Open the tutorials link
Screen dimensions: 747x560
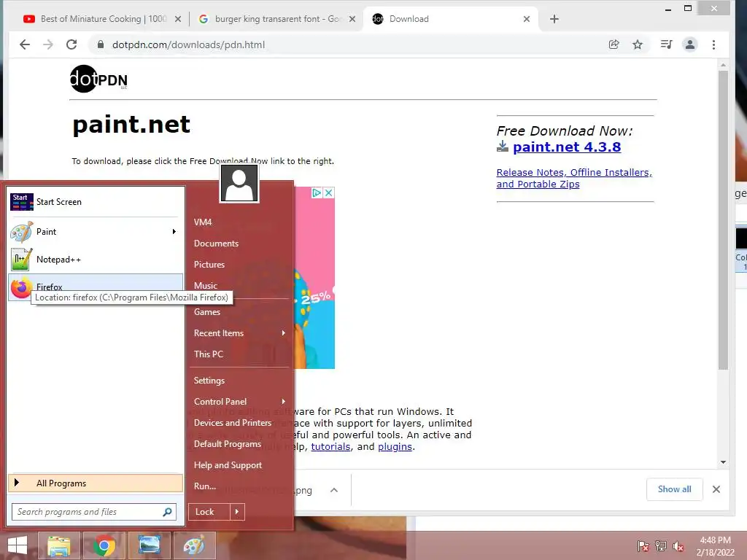[x=330, y=447]
